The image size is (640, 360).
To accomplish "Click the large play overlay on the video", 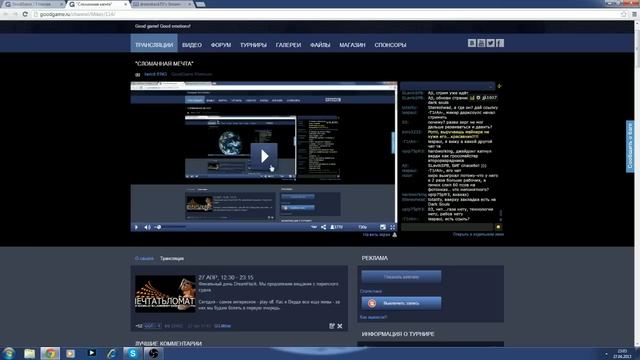I will [264, 156].
